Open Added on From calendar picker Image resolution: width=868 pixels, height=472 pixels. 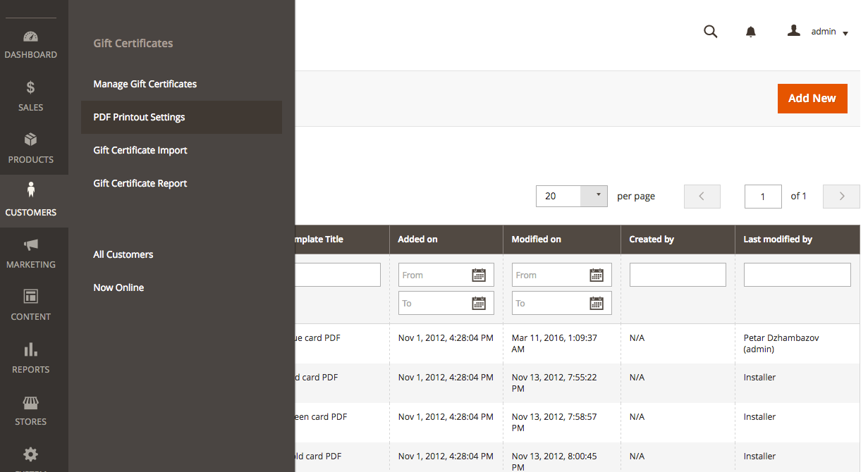(x=479, y=275)
